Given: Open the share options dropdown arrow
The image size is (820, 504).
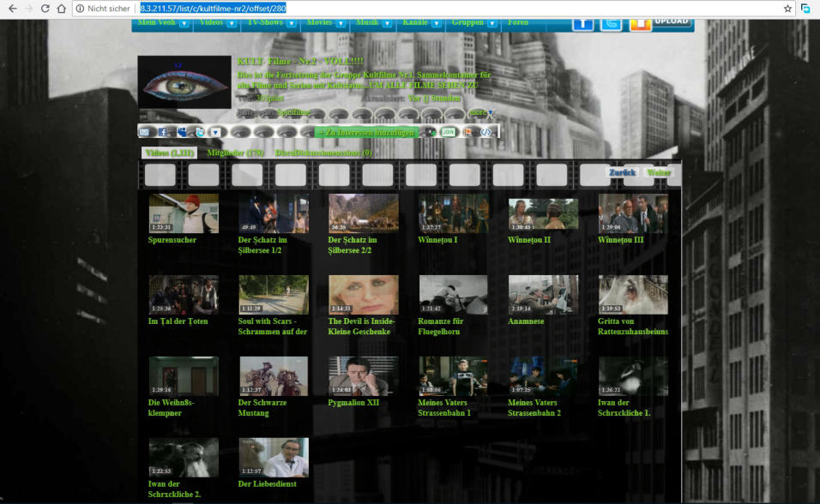Looking at the screenshot, I should [x=215, y=132].
